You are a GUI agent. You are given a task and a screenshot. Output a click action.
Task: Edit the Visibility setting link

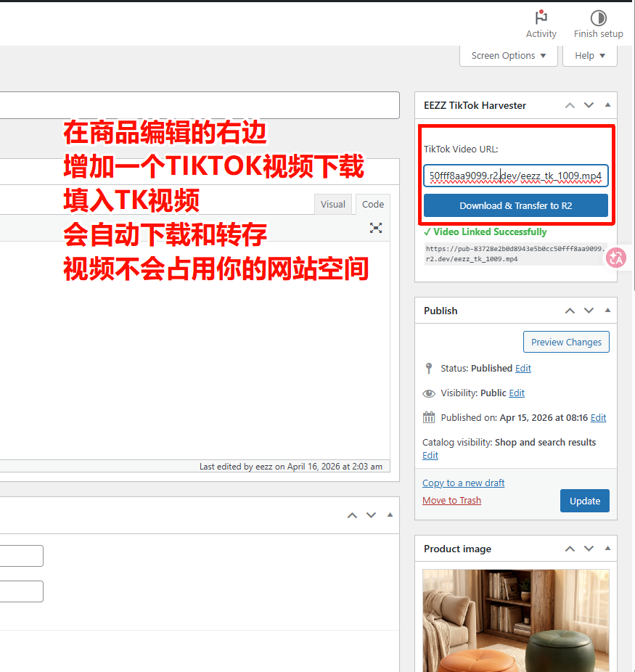[x=517, y=393]
